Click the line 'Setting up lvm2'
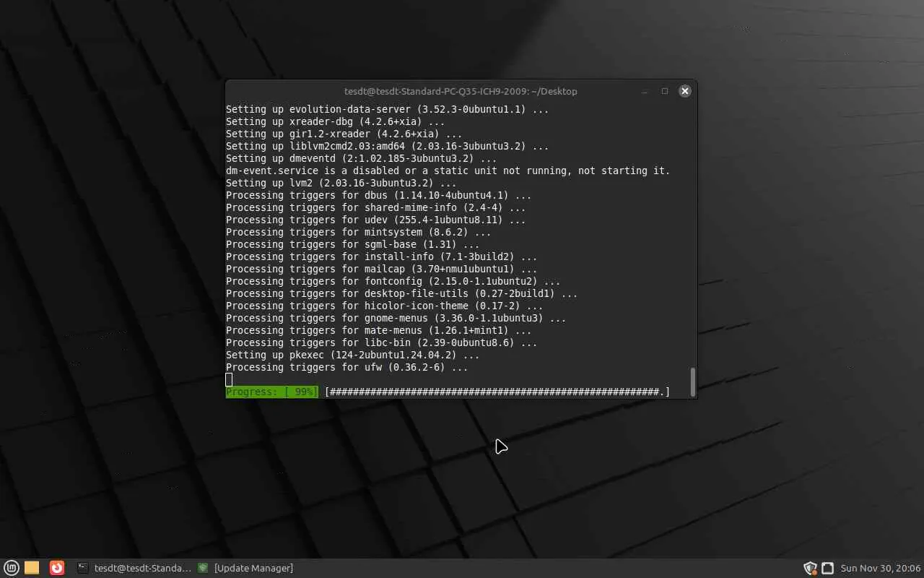 tap(341, 183)
